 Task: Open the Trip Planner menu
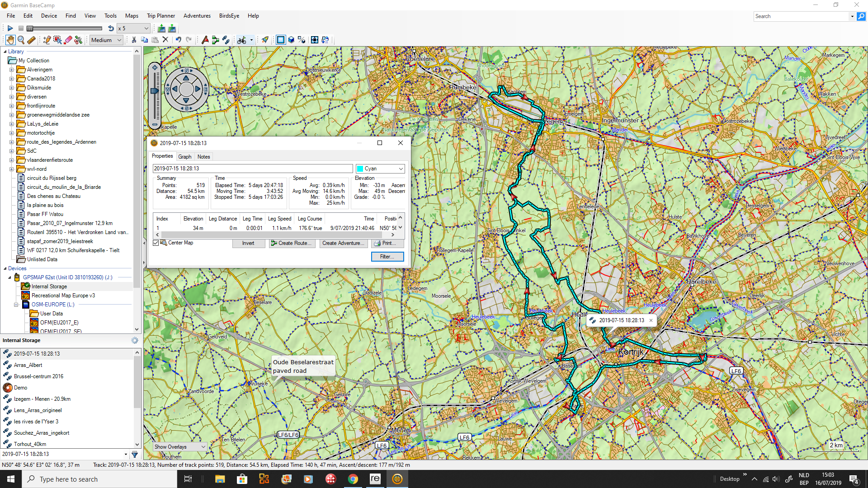(x=161, y=16)
